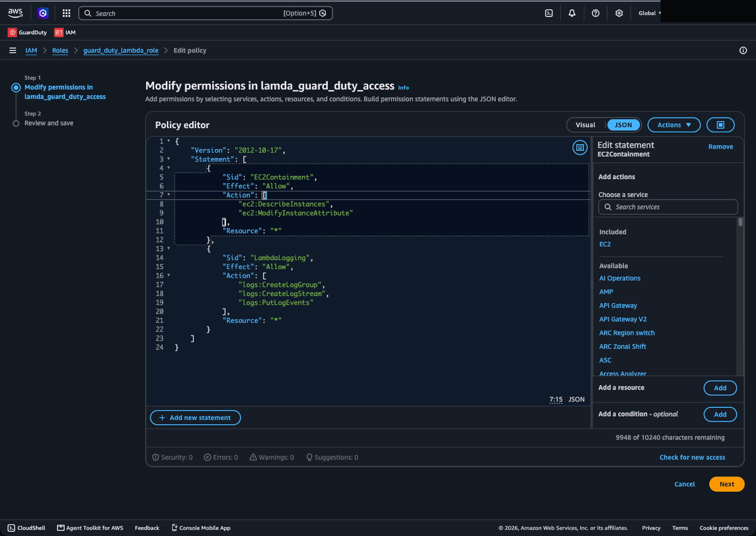Image resolution: width=756 pixels, height=536 pixels.
Task: Click the keyboard shortcuts icon in the editor
Action: (580, 147)
